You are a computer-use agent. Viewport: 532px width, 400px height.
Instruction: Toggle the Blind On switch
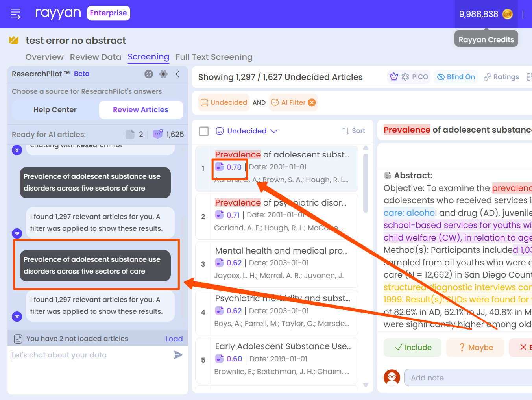point(456,77)
